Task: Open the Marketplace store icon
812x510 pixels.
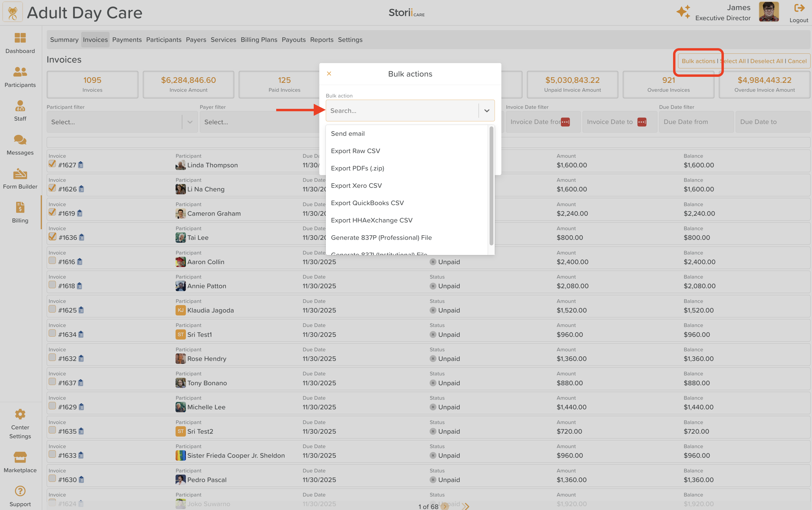Action: (x=20, y=457)
